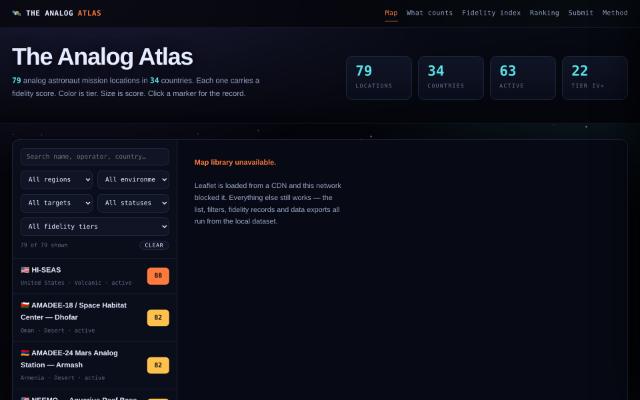
Task: Click the 63 Active stat card
Action: click(x=523, y=78)
